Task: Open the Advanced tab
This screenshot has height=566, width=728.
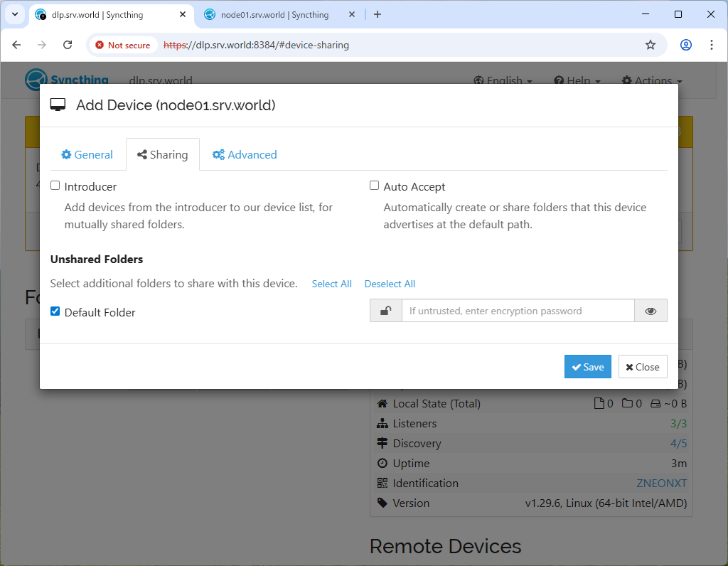Action: tap(245, 154)
